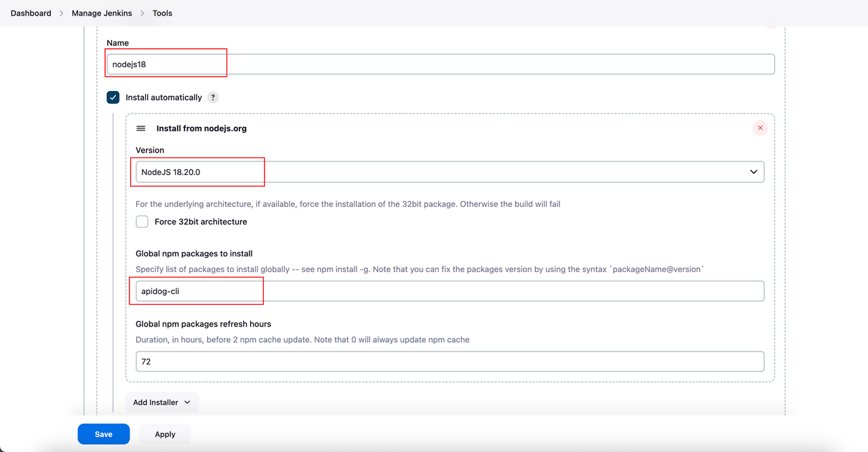Go to Manage Jenkins breadcrumb

pos(102,13)
